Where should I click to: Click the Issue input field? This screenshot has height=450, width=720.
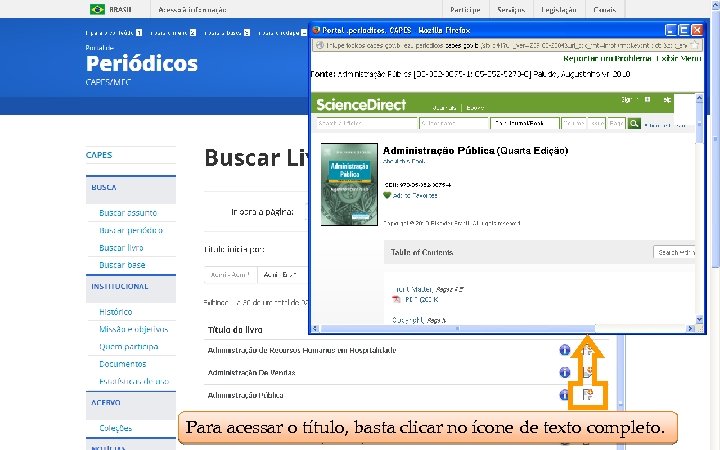pyautogui.click(x=597, y=124)
